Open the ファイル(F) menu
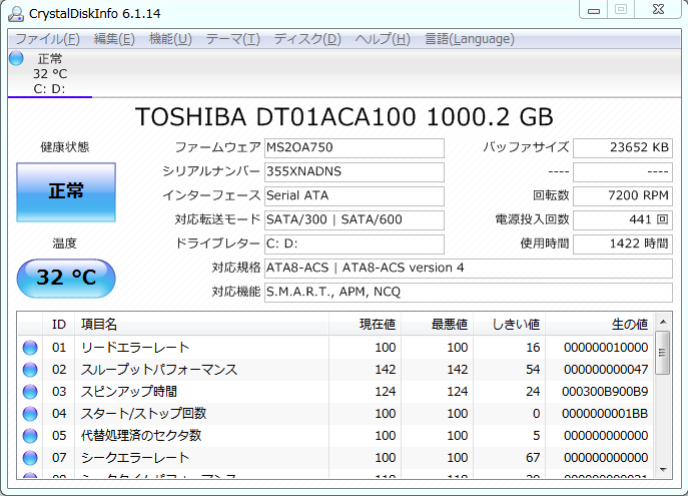 point(47,39)
